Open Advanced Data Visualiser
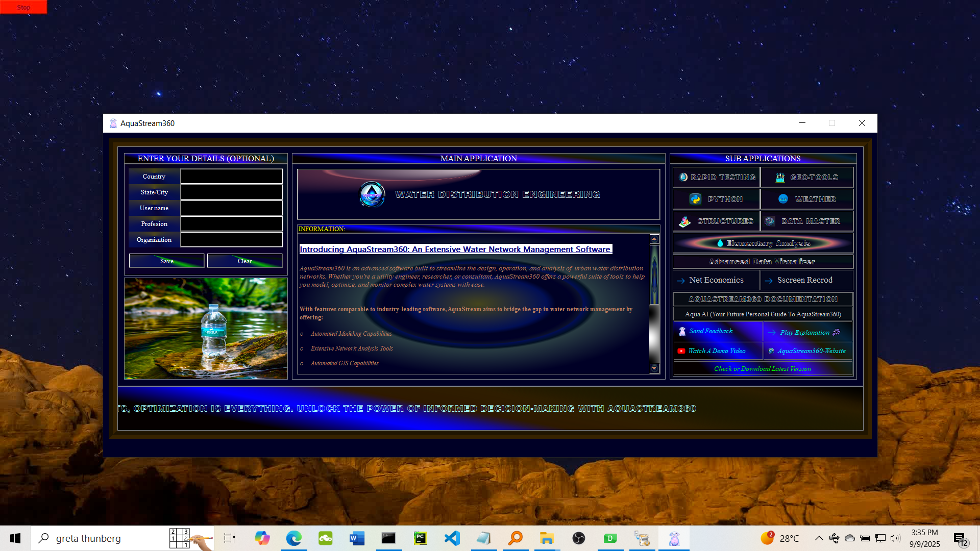This screenshot has width=980, height=551. pyautogui.click(x=762, y=261)
